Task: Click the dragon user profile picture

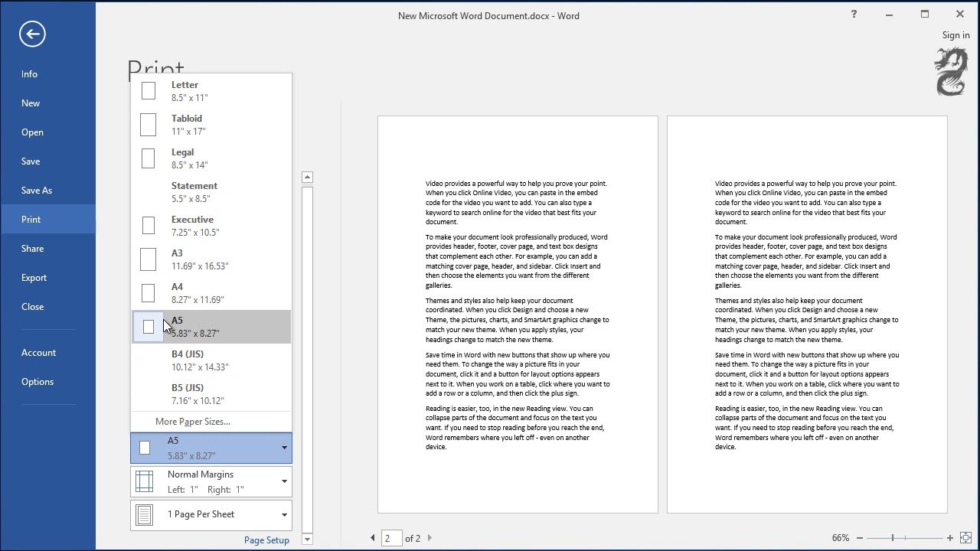Action: coord(951,72)
